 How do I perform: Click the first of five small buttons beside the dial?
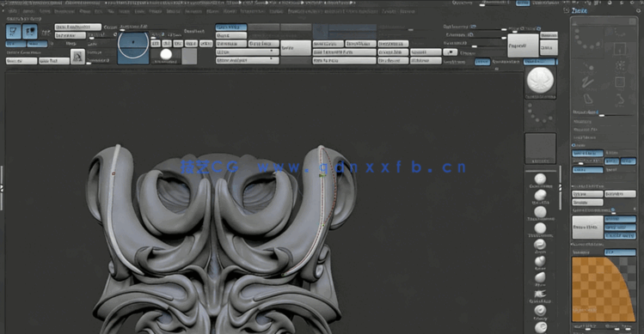point(156,43)
